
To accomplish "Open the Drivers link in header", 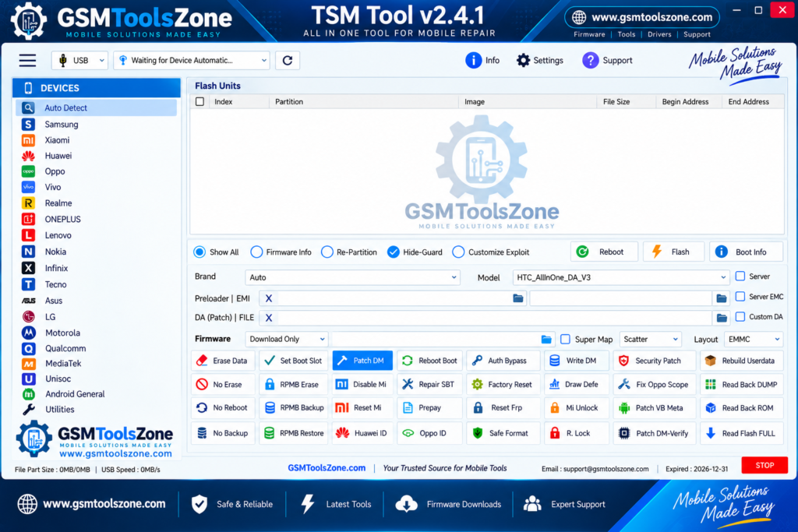I will click(x=659, y=34).
